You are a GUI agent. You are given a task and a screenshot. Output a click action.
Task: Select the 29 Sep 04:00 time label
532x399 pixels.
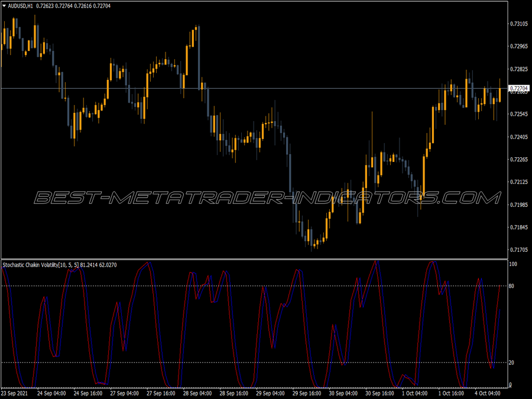[x=270, y=393]
